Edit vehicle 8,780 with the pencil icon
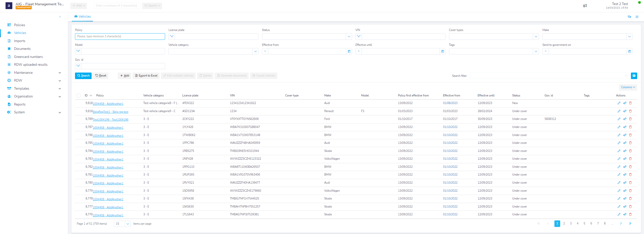Image resolution: width=644 pixels, height=234 pixels. coord(619,183)
